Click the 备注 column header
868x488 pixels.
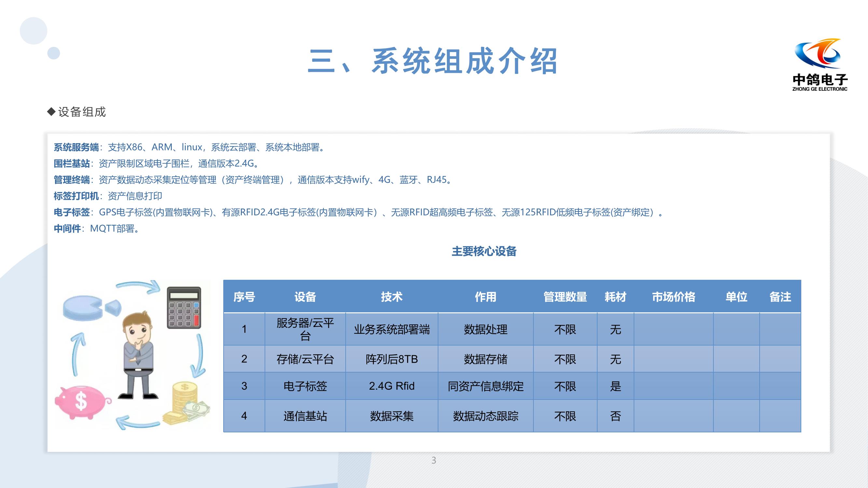(x=780, y=297)
